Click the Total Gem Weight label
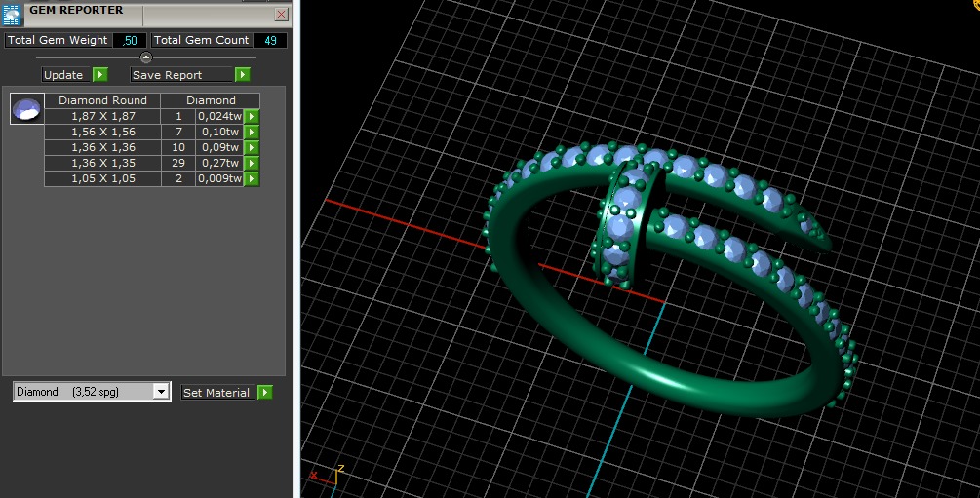This screenshot has height=498, width=980. [58, 40]
